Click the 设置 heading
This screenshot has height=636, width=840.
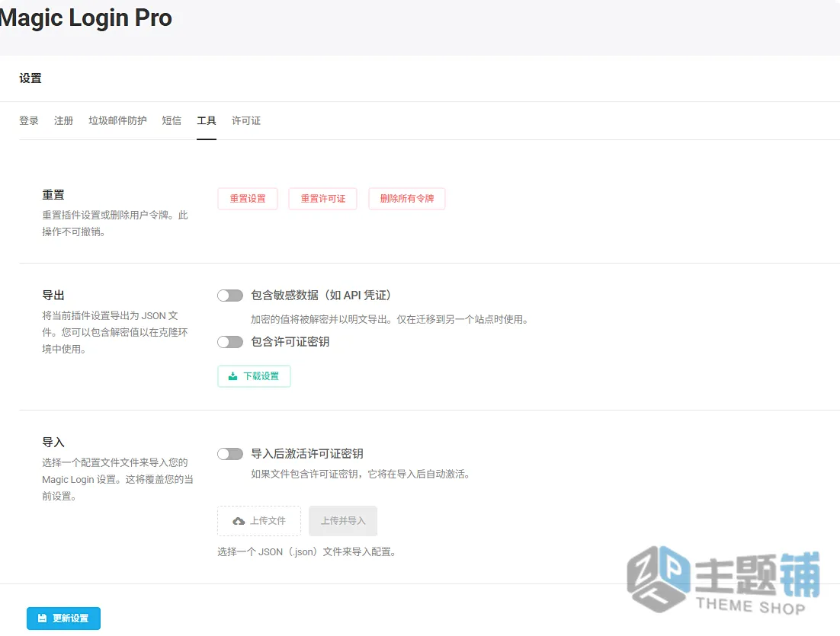[x=30, y=78]
